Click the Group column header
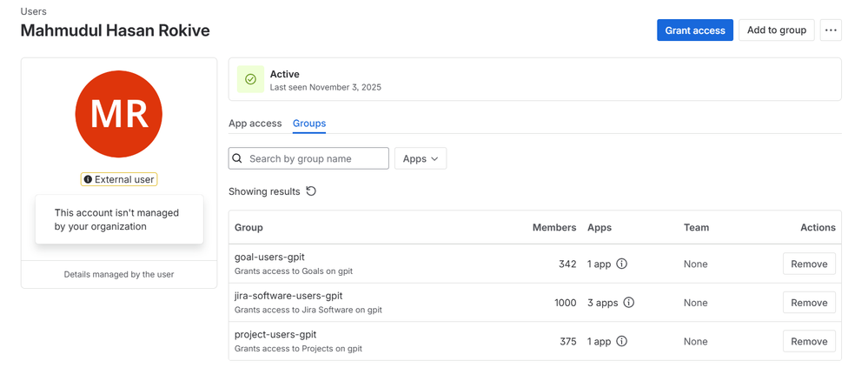This screenshot has width=868, height=388. pyautogui.click(x=248, y=227)
